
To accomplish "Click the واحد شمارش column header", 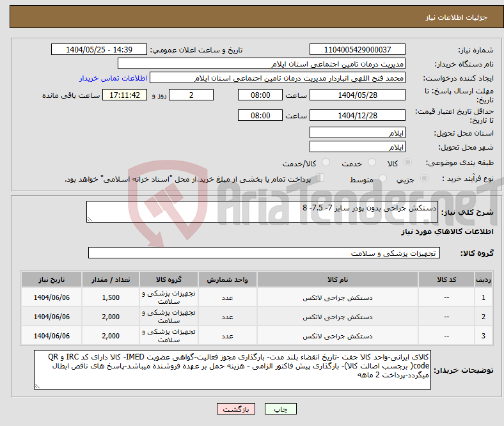I will (227, 280).
